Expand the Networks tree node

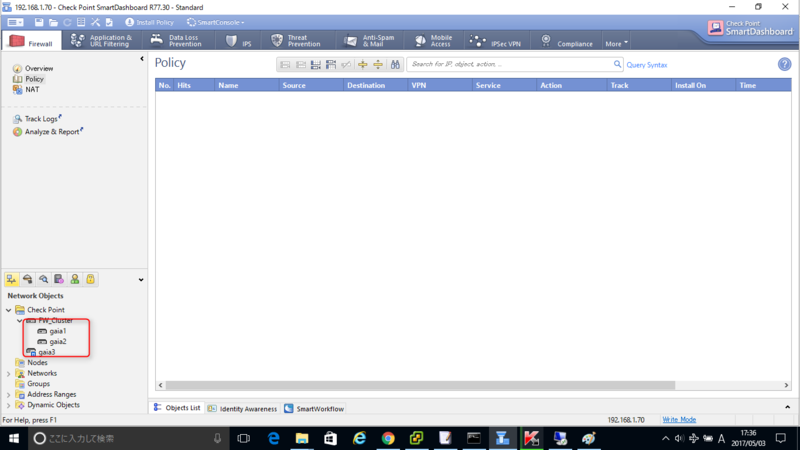coord(9,374)
